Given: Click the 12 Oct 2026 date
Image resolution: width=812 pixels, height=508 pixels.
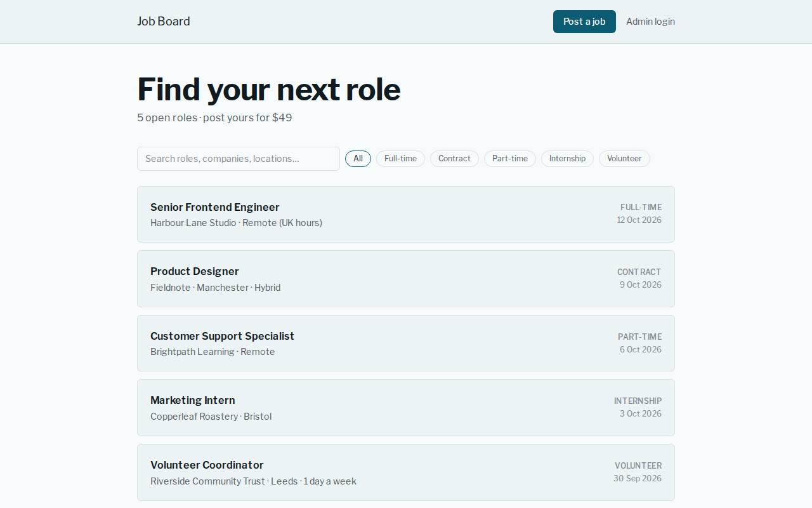Looking at the screenshot, I should (639, 220).
